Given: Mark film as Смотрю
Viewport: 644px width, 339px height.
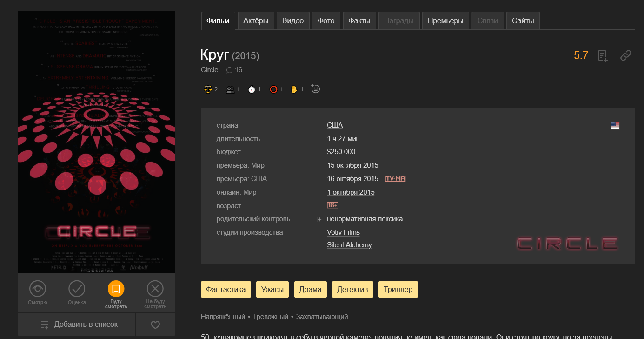Looking at the screenshot, I should coord(38,293).
